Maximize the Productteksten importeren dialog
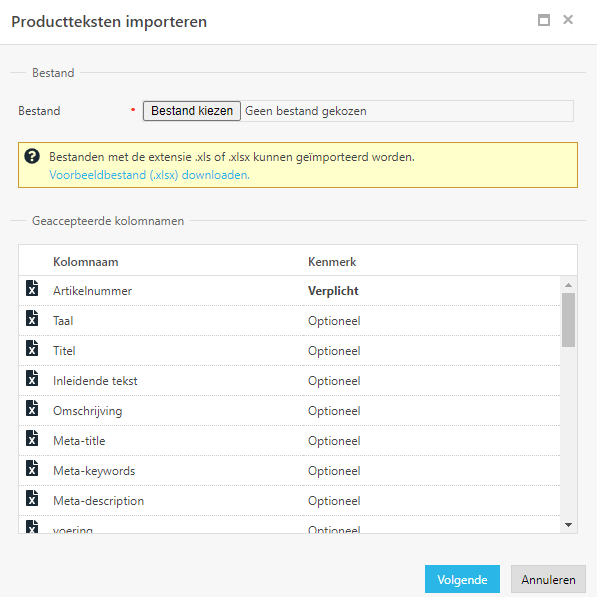 pos(544,20)
